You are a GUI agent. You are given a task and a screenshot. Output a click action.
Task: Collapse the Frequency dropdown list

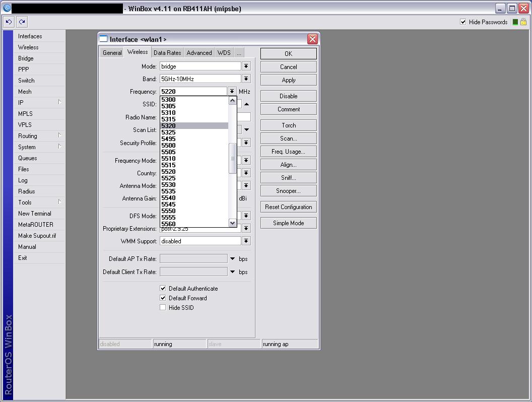(232, 91)
